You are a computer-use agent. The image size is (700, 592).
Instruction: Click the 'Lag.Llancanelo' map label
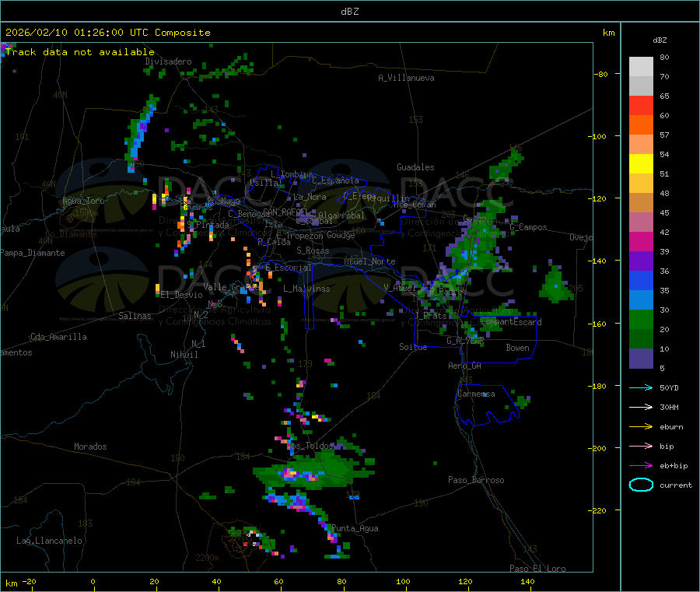point(49,541)
